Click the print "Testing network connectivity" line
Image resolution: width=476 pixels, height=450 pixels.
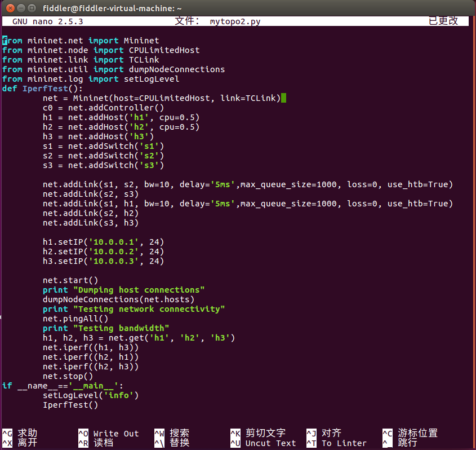tap(134, 310)
